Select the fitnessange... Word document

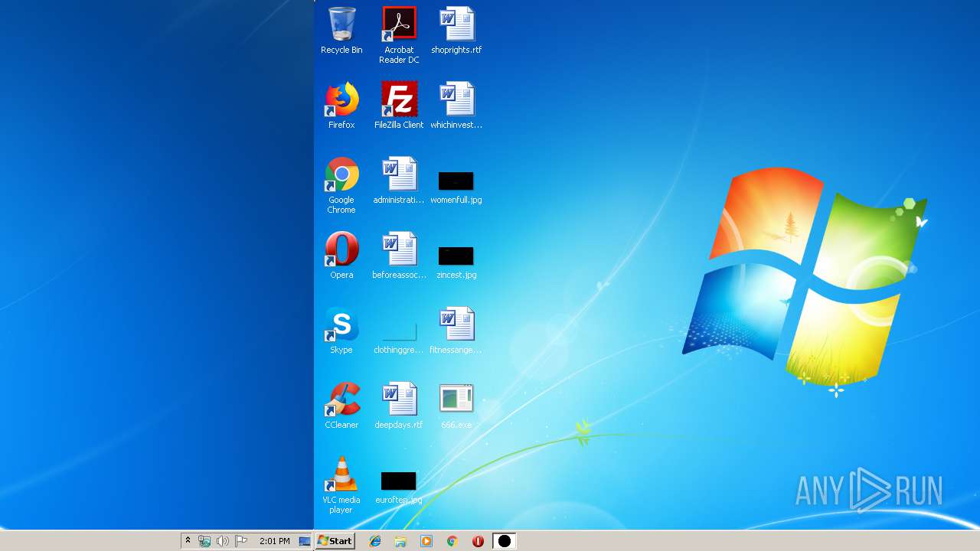click(x=456, y=331)
